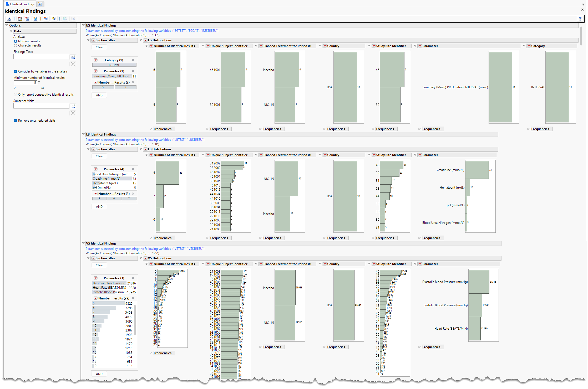Click into the Subset of Visits field

41,106
